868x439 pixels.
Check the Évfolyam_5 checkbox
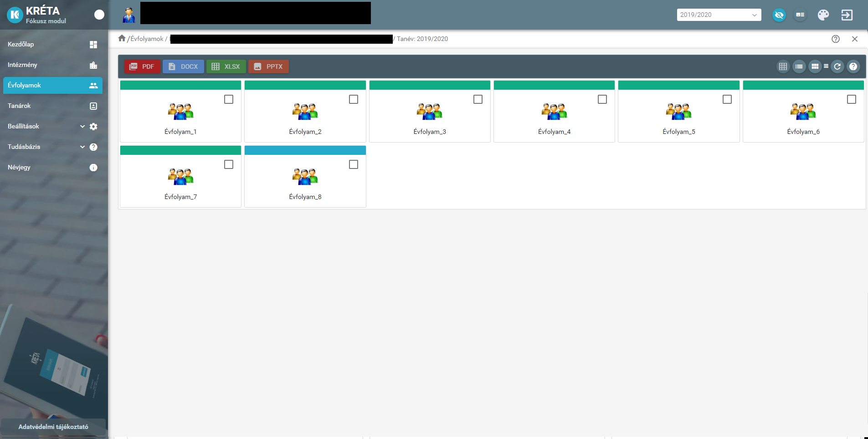(727, 99)
